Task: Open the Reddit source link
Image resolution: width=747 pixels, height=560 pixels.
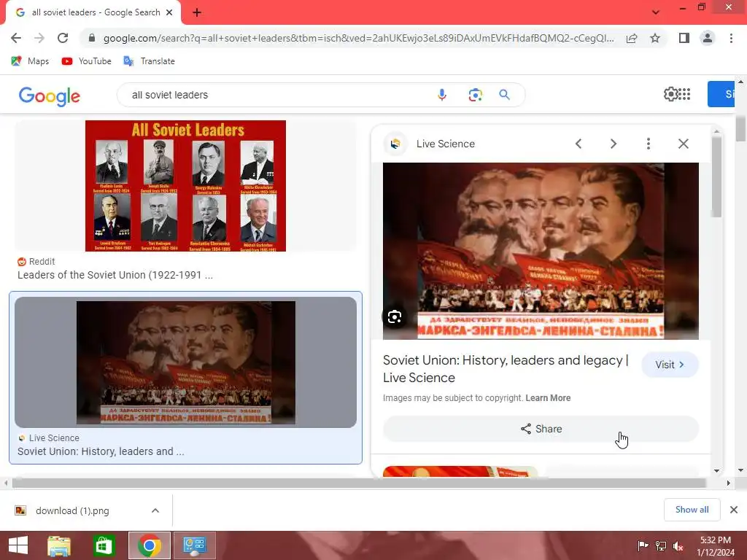Action: (36, 262)
